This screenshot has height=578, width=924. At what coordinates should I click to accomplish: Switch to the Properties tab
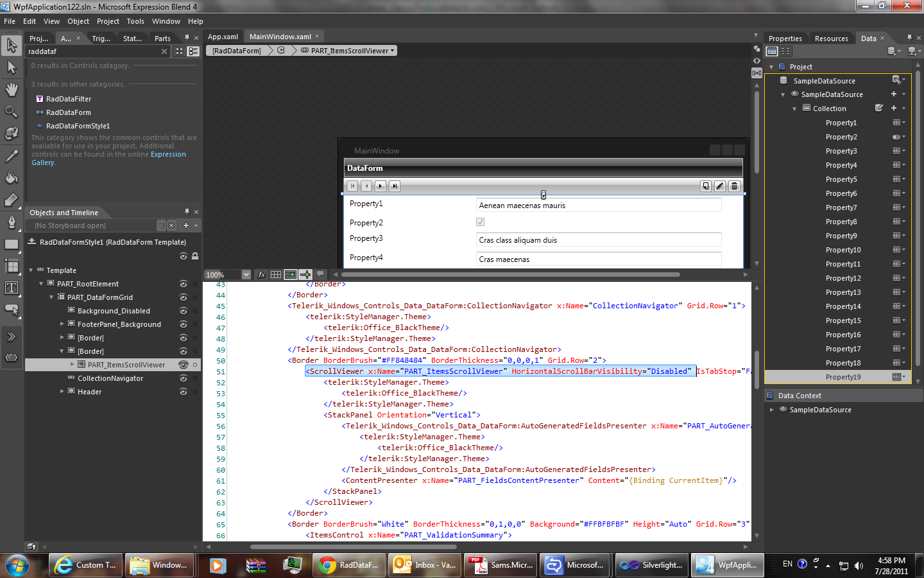coord(785,39)
